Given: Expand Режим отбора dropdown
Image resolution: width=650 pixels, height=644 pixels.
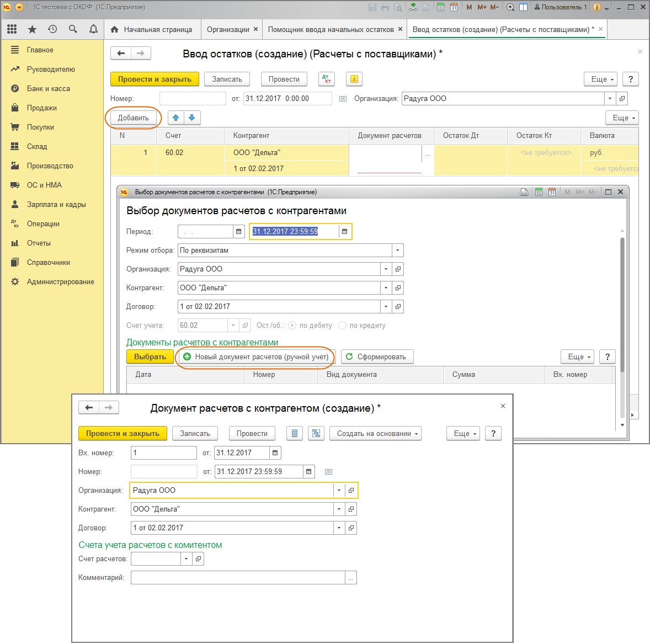Looking at the screenshot, I should pos(397,251).
